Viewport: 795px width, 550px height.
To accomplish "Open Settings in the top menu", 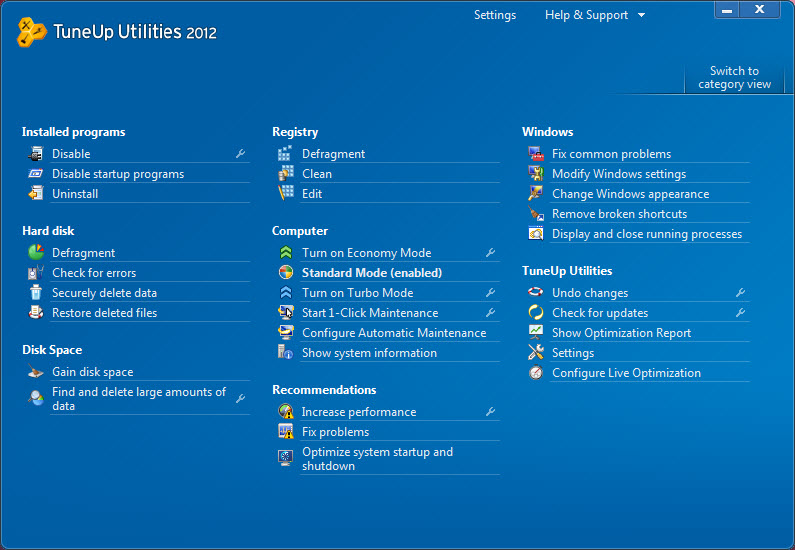I will coord(495,15).
